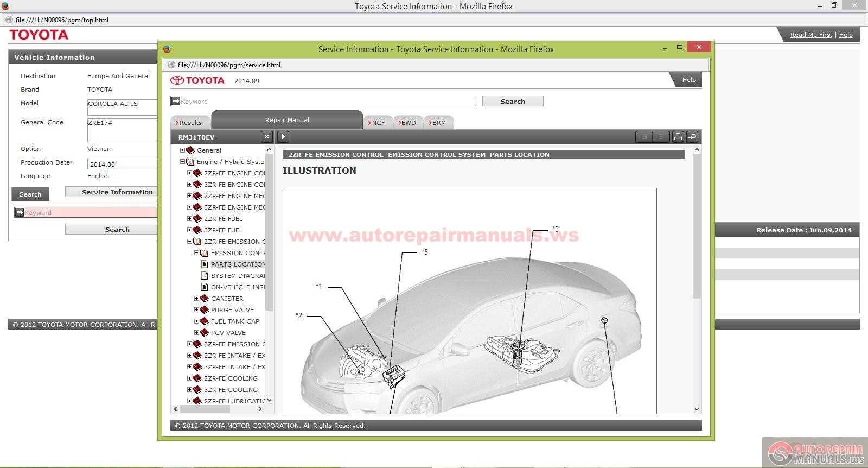
Task: Click the Search button below main window keyword
Action: tap(112, 229)
